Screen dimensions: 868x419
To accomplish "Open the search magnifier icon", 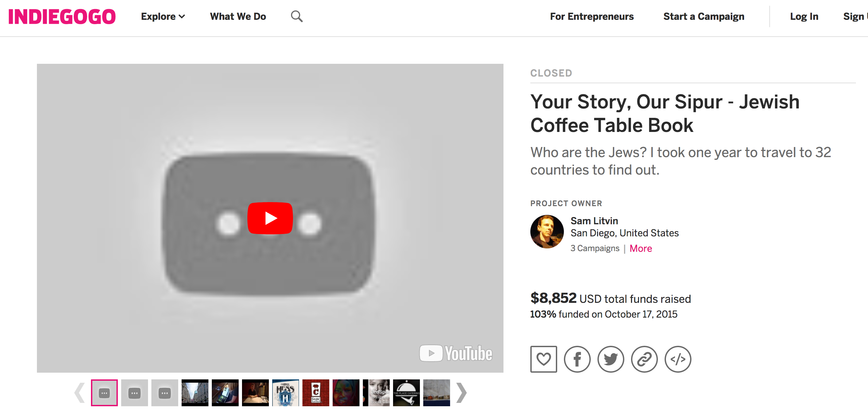I will click(296, 16).
